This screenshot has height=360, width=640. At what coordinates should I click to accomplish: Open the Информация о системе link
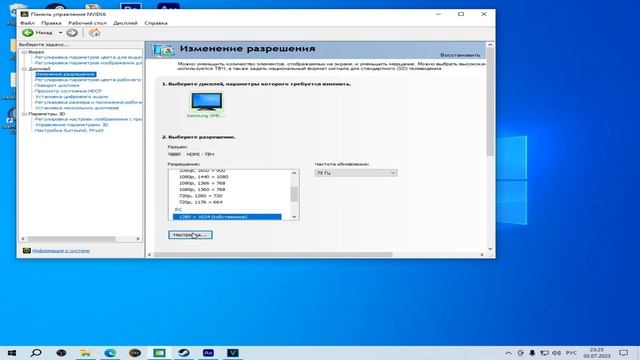(61, 251)
